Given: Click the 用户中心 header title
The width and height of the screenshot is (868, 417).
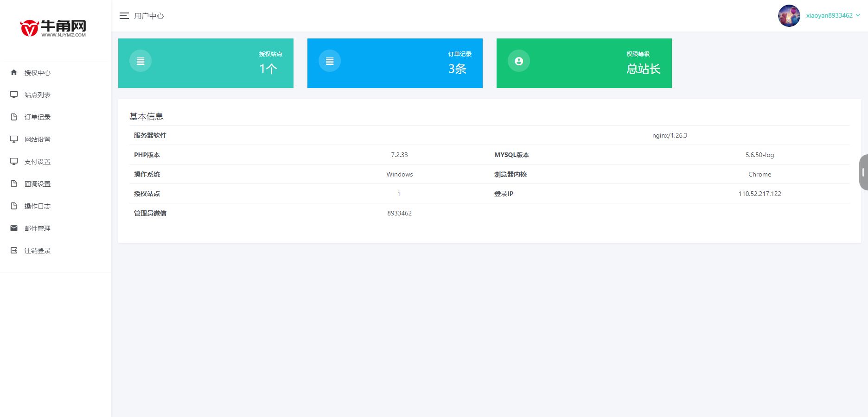Looking at the screenshot, I should (149, 16).
